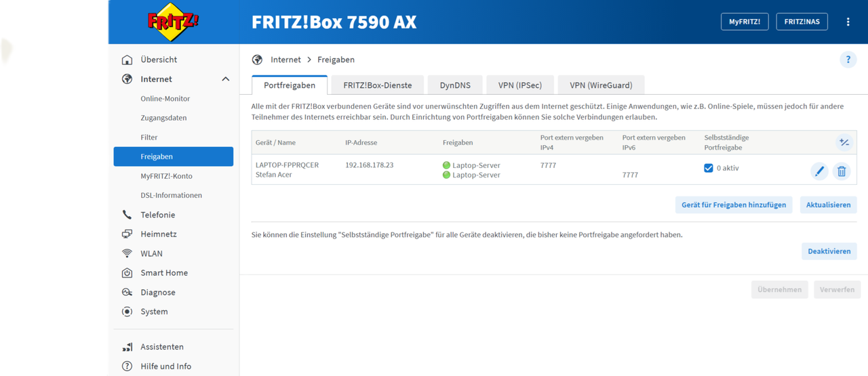Click the '0 aktiv' status text
Viewport: 868px width, 376px height.
tap(728, 168)
